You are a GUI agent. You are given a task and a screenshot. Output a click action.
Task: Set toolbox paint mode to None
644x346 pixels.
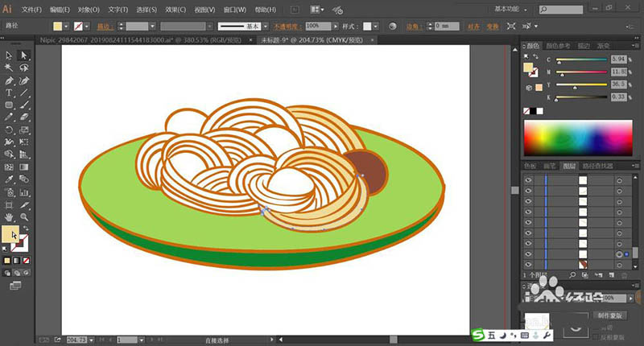(27, 260)
